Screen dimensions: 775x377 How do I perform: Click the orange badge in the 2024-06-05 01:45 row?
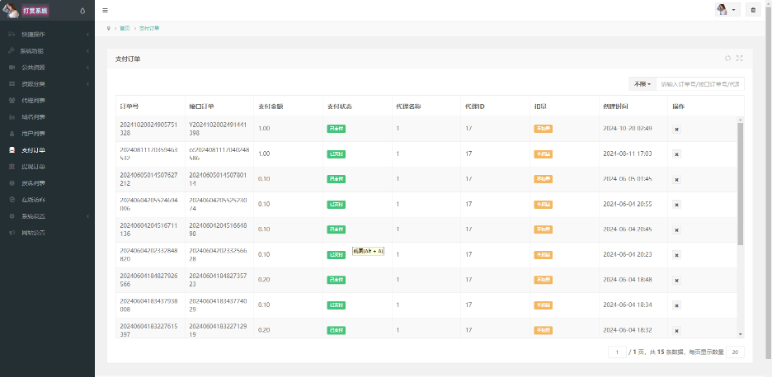(543, 179)
